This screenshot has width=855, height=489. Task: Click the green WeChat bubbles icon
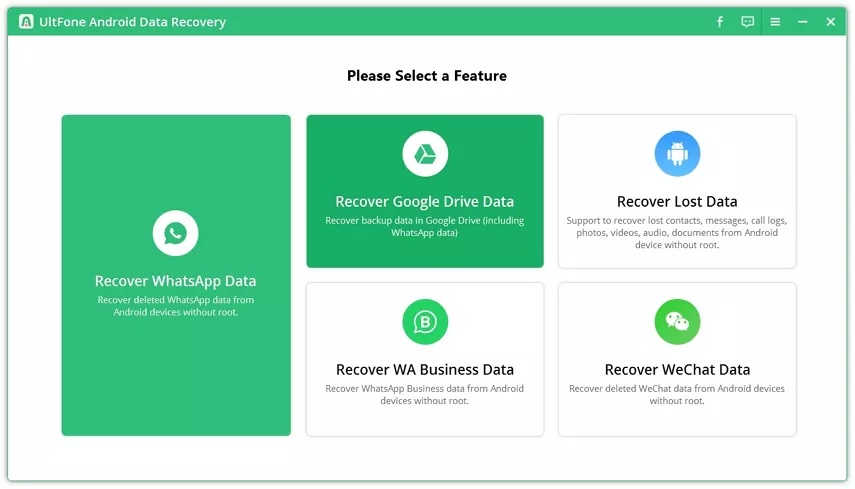(677, 322)
